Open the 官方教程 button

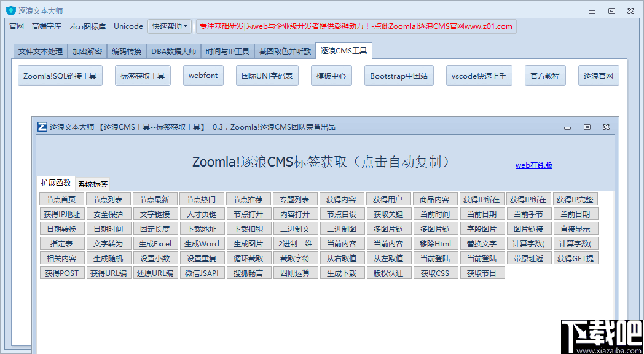point(545,76)
